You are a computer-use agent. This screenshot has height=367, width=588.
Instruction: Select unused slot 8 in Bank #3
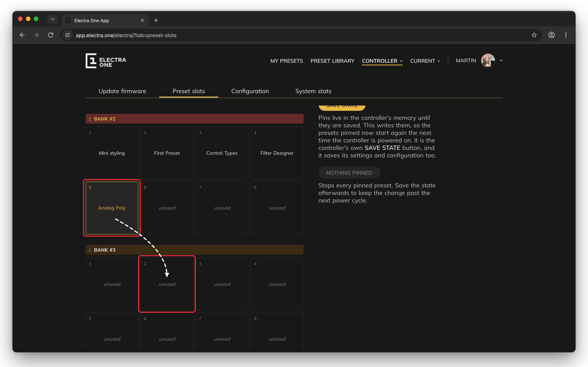click(x=277, y=332)
